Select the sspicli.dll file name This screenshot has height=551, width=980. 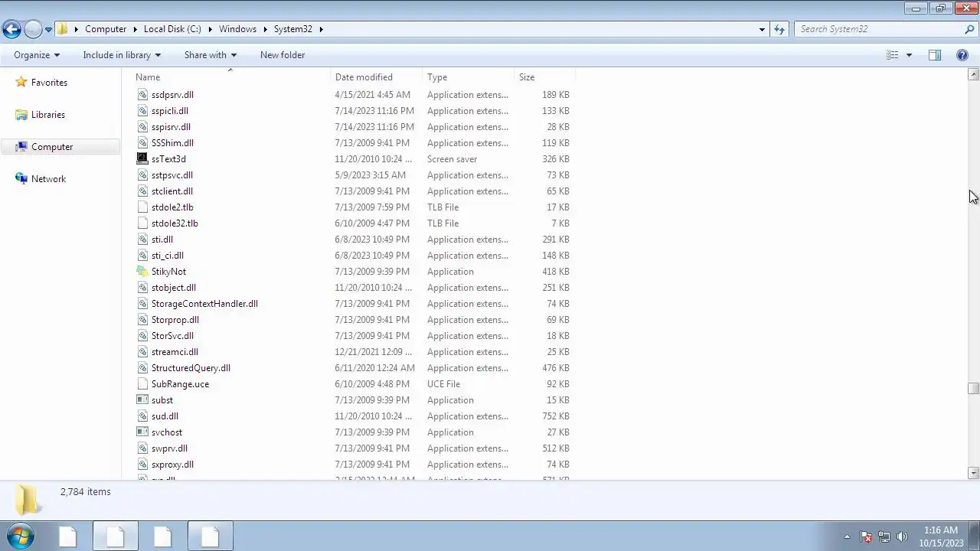169,111
